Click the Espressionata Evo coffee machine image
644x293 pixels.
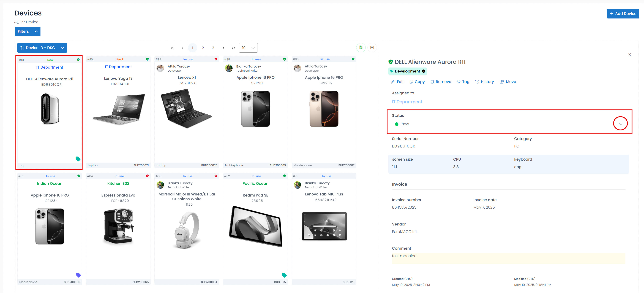tap(119, 226)
